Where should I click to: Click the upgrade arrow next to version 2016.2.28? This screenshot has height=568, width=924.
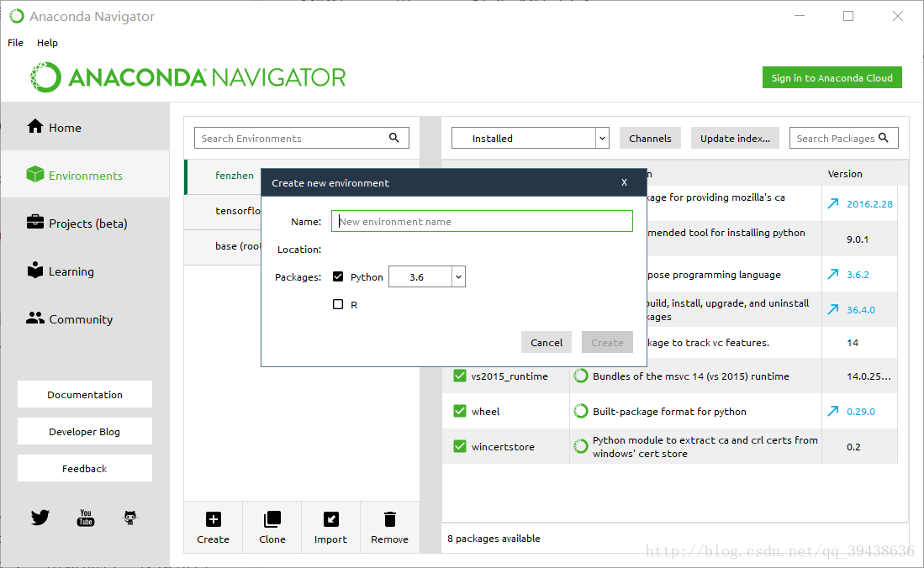tap(833, 204)
